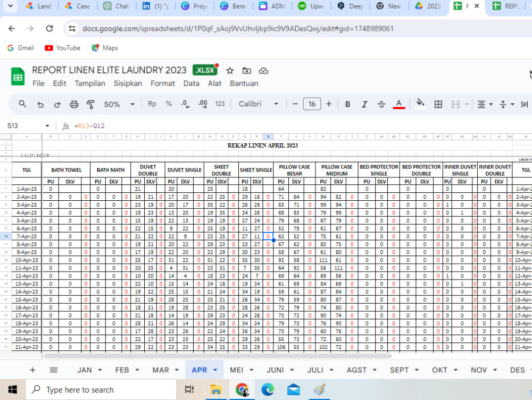Show the all sheets list

[54, 370]
